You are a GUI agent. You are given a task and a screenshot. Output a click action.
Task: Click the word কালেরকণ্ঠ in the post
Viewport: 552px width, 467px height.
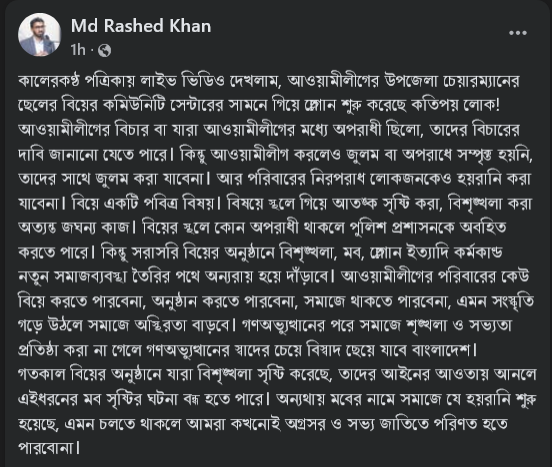pos(48,81)
